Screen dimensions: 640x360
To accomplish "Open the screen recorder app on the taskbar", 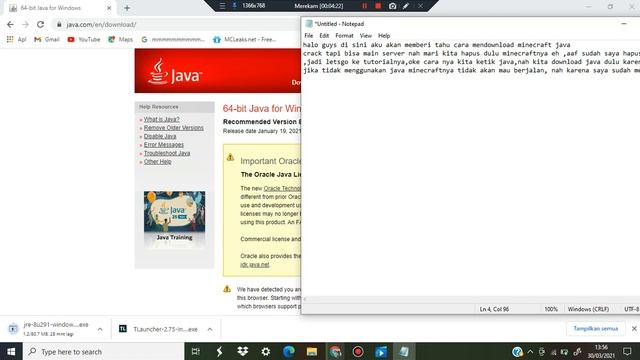I will click(x=358, y=351).
